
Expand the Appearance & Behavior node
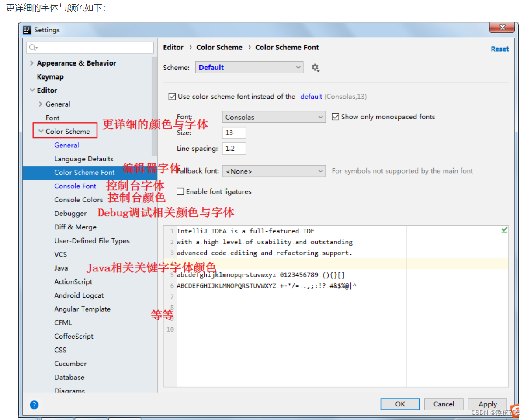pyautogui.click(x=31, y=63)
